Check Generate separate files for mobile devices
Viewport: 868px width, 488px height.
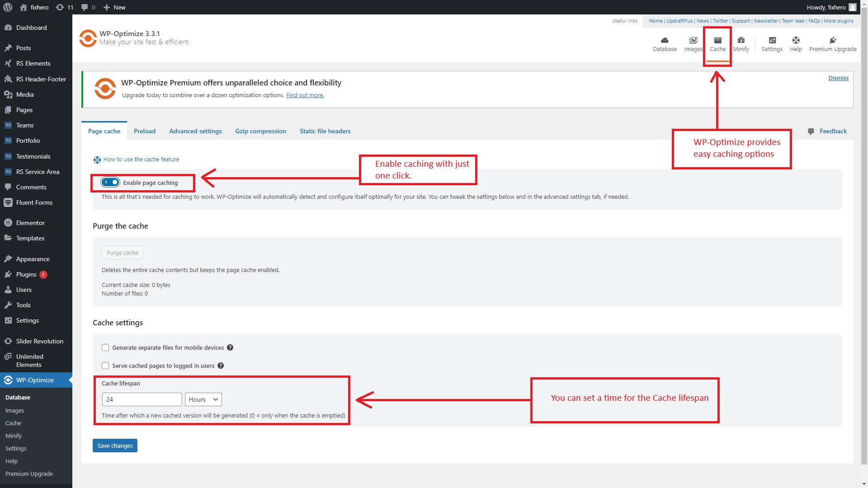coord(105,347)
